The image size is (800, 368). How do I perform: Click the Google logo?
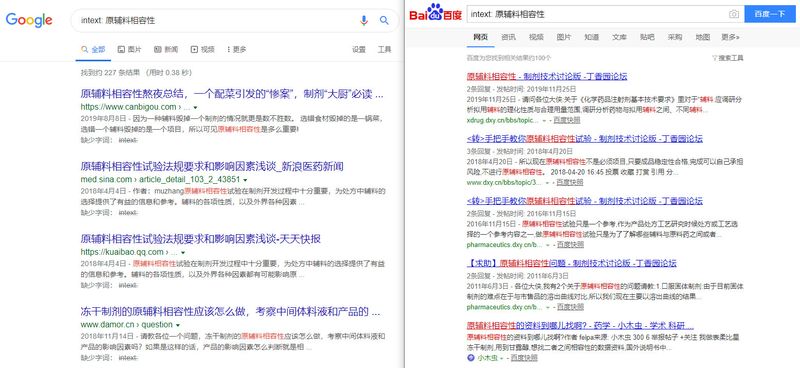(29, 20)
